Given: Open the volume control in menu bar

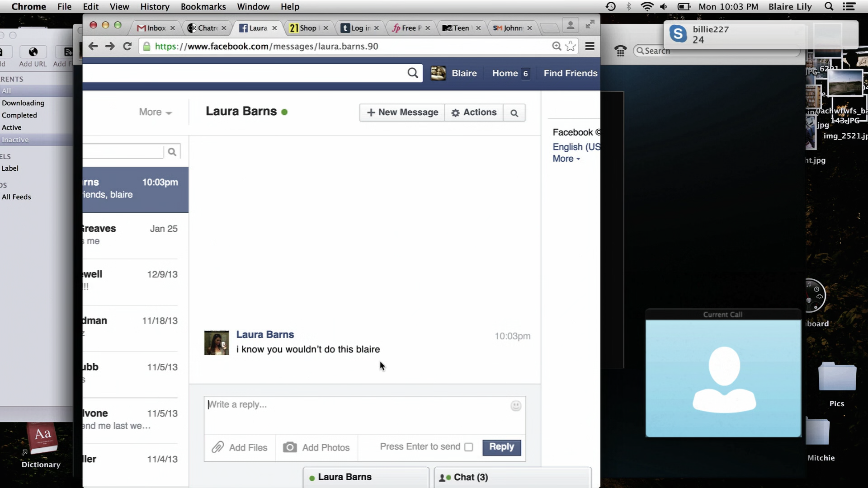Looking at the screenshot, I should [x=663, y=6].
